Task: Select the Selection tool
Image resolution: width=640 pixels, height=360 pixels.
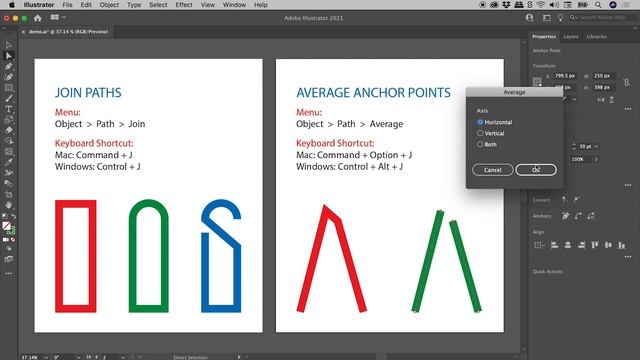Action: pos(9,45)
